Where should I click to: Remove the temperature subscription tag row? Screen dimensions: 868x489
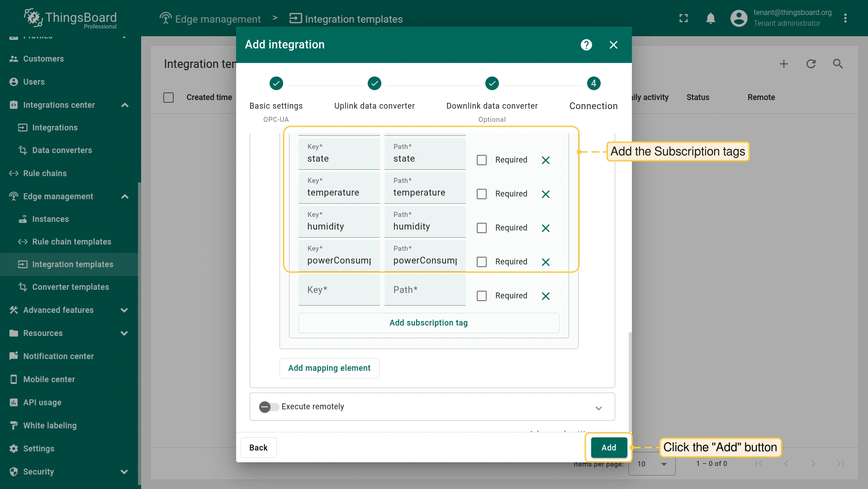(x=545, y=194)
